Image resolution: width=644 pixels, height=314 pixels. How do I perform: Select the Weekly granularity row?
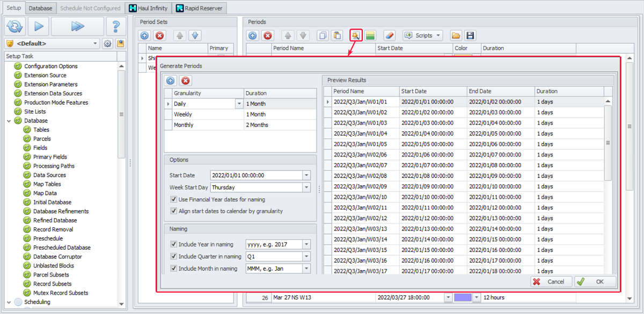point(240,114)
